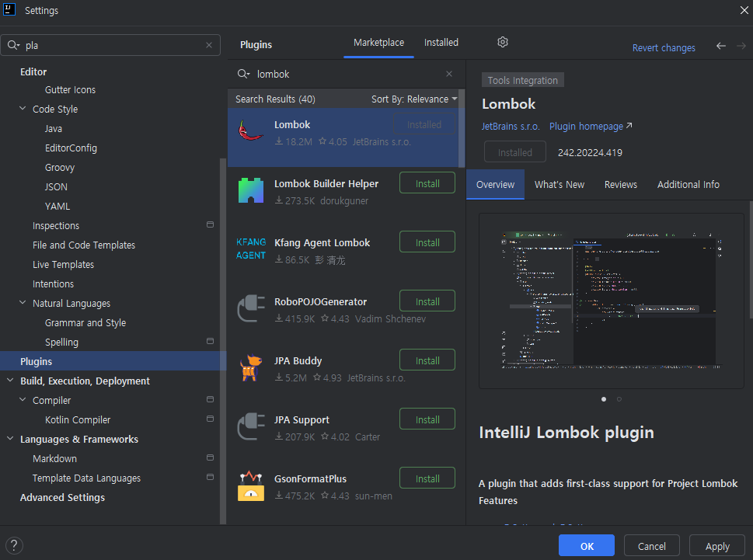Clear the settings search field with the x icon

coord(209,45)
